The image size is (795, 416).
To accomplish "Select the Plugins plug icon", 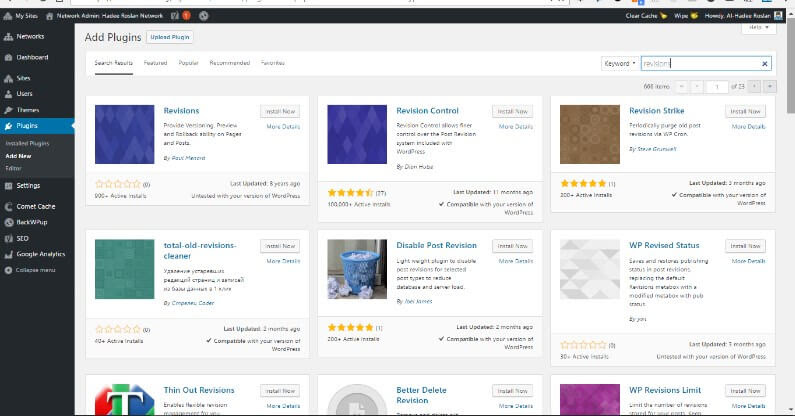I will click(9, 126).
